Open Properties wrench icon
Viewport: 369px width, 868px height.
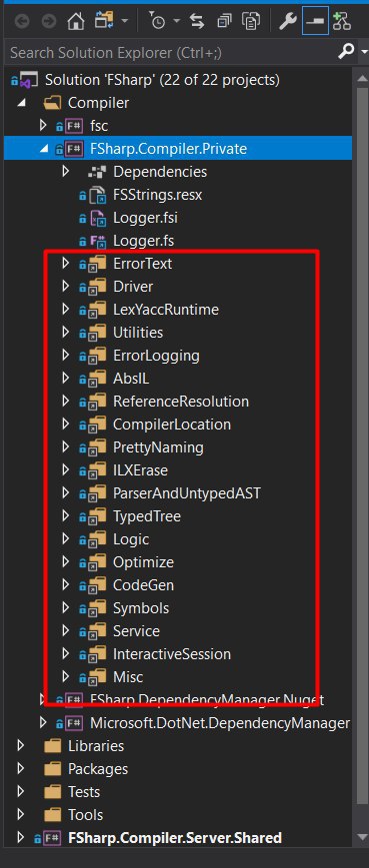point(288,22)
